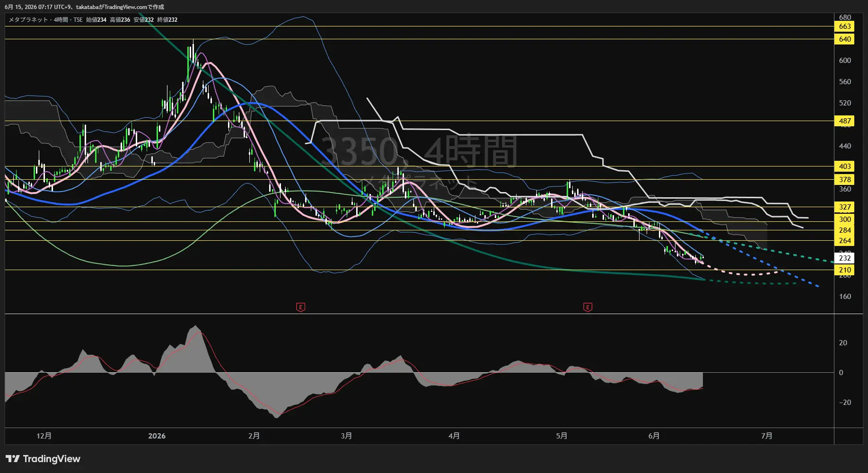Select the symbol legend メタプラネット・4時間・TSE
868x473 pixels.
(x=46, y=20)
